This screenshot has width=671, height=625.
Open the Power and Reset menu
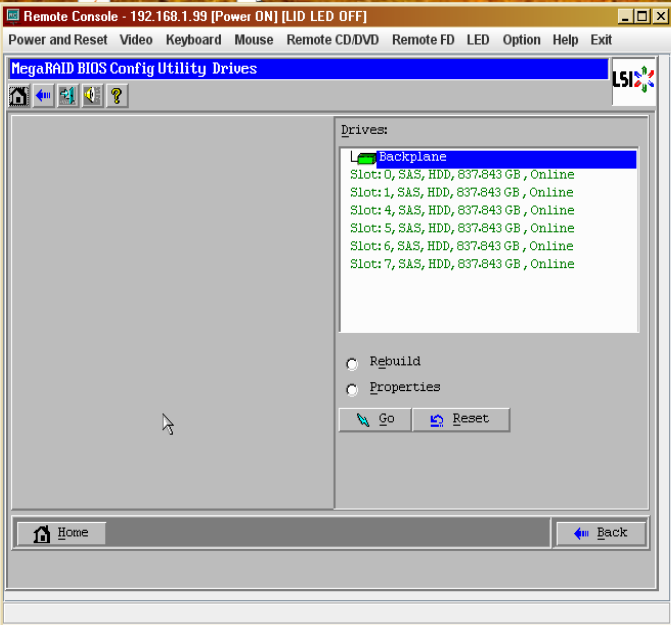click(x=58, y=40)
